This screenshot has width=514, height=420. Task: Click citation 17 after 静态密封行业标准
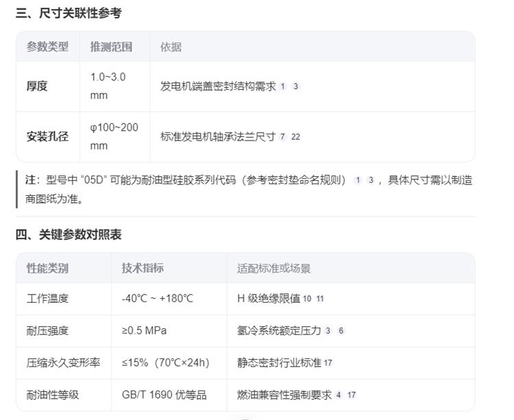tap(328, 363)
